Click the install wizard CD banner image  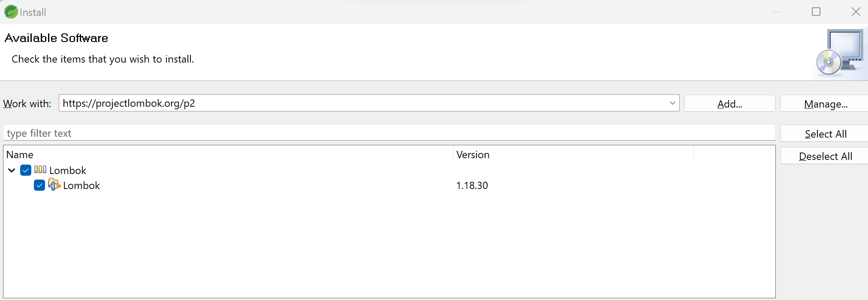tap(839, 54)
